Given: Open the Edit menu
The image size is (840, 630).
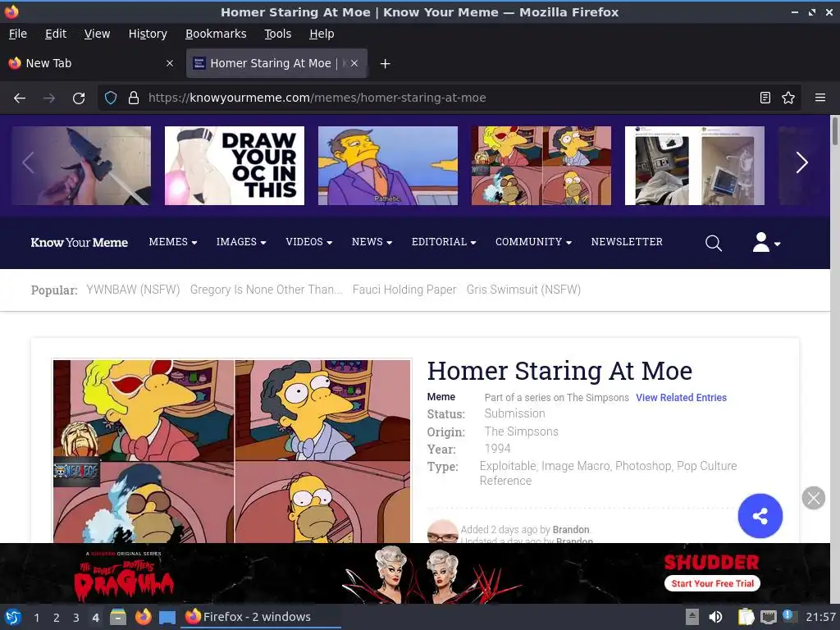Looking at the screenshot, I should (56, 34).
